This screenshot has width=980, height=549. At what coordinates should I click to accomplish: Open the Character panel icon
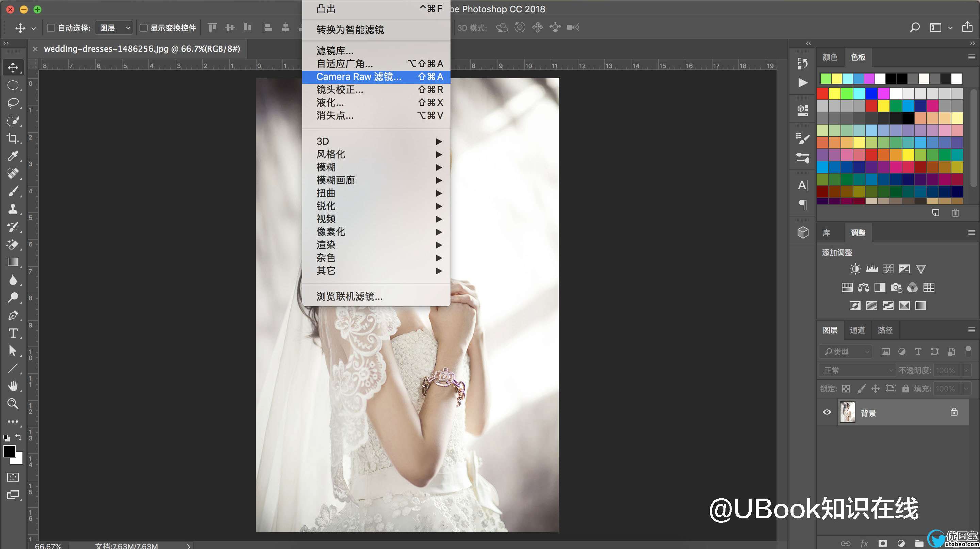[803, 185]
